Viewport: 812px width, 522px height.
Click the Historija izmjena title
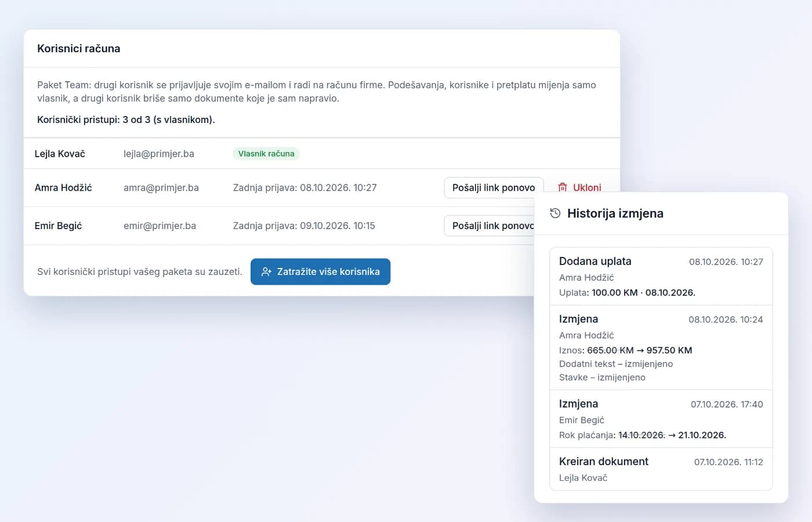coord(615,213)
